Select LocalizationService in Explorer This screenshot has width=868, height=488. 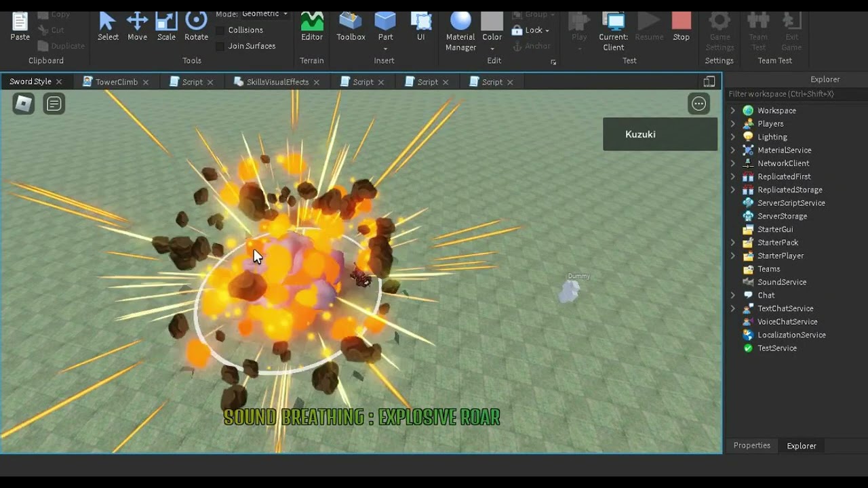(791, 335)
